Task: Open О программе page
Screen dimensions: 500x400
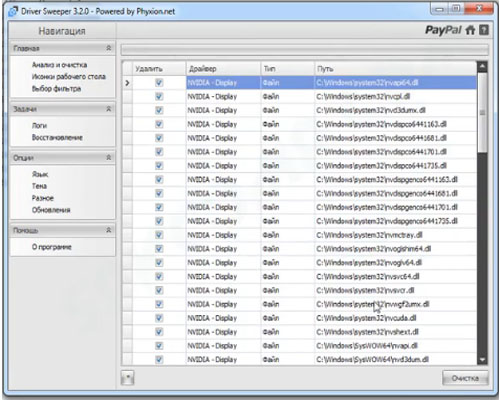Action: (52, 247)
